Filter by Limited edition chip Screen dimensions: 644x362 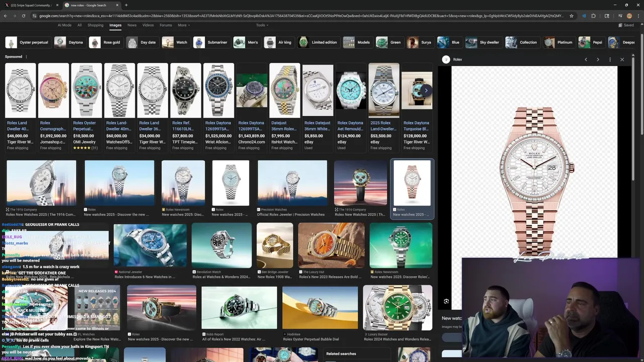(x=318, y=42)
